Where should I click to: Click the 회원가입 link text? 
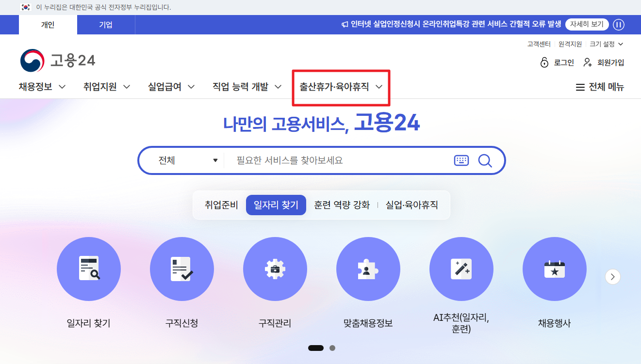click(x=611, y=63)
